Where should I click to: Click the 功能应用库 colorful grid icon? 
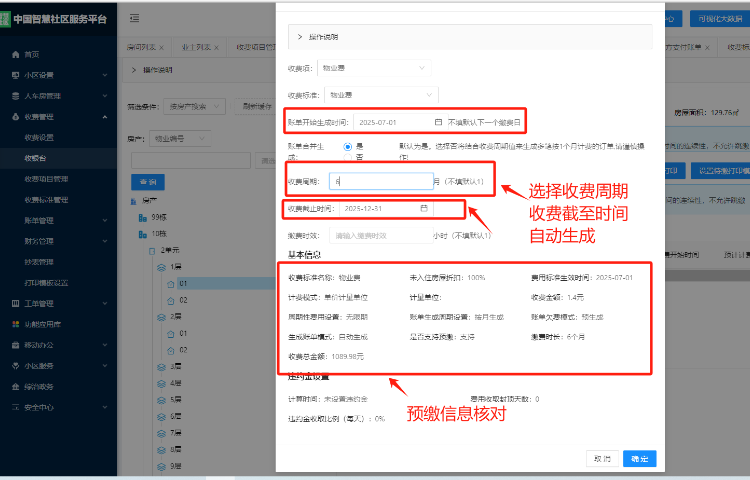(x=15, y=324)
